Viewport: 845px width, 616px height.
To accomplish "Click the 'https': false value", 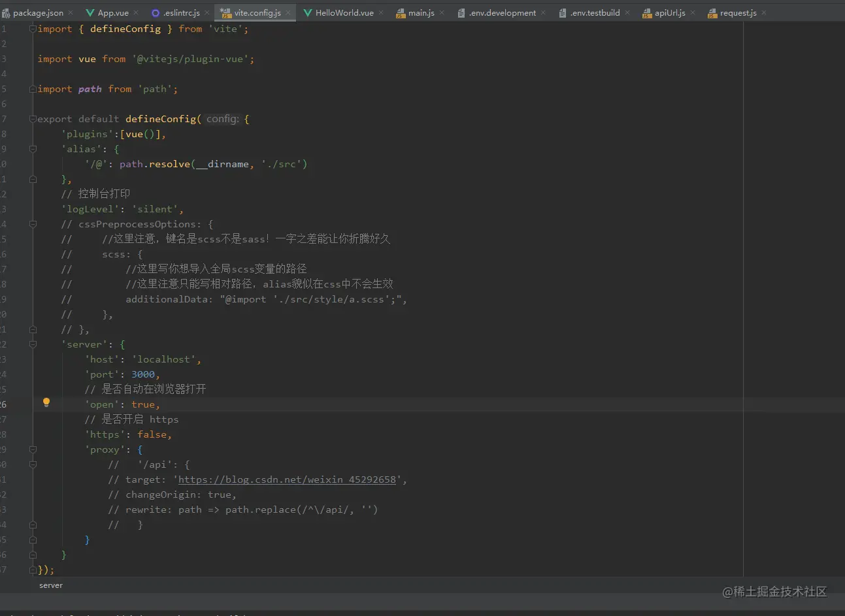I will [x=152, y=434].
